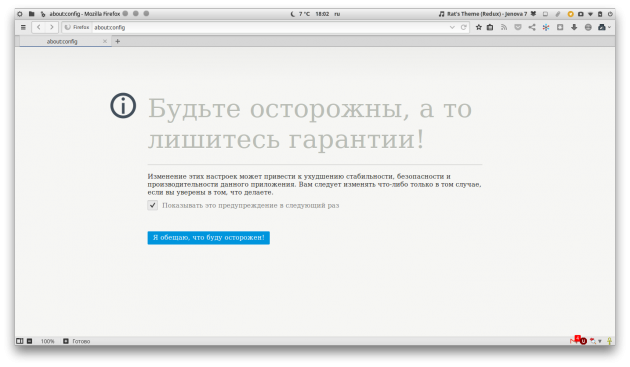Click the orange circular tray icon
Screen dimensions: 630x367
point(570,14)
